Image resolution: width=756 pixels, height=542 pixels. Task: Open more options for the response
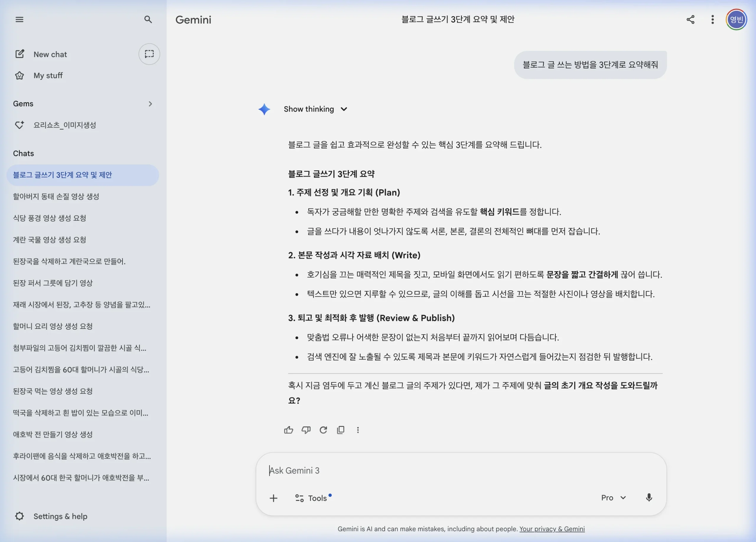click(358, 430)
